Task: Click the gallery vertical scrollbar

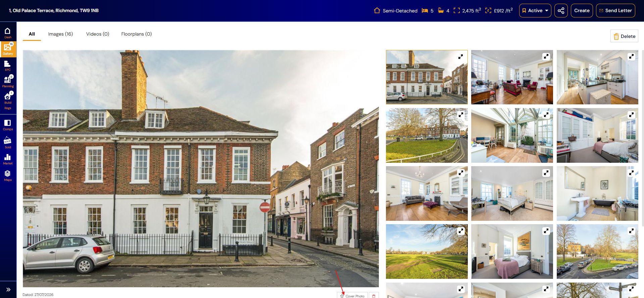Action: (643, 138)
